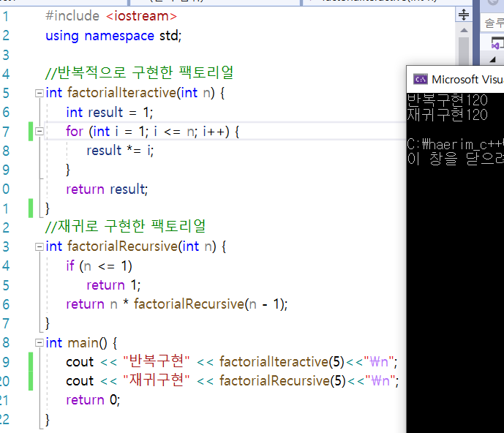
Task: Click the 'return 1;' line
Action: [113, 285]
